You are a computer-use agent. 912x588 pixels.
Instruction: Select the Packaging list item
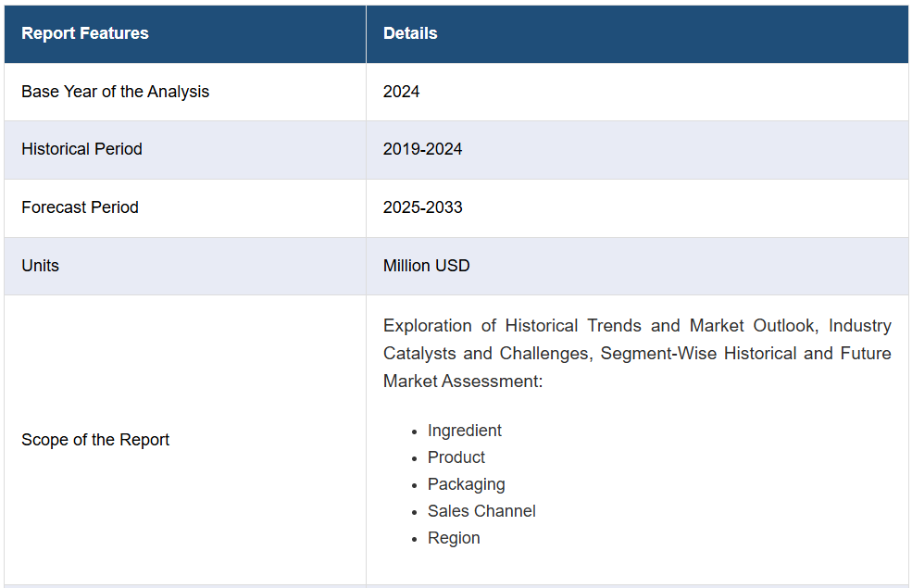point(466,484)
